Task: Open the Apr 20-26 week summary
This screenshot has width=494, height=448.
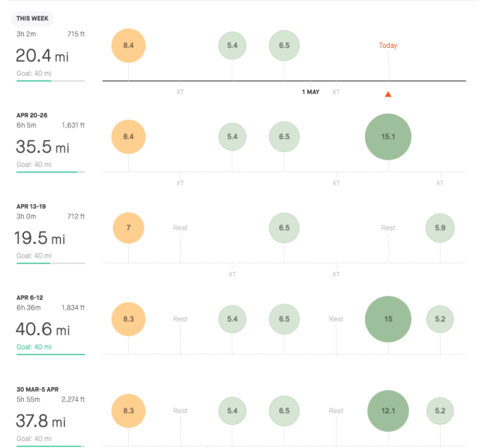Action: tap(50, 143)
